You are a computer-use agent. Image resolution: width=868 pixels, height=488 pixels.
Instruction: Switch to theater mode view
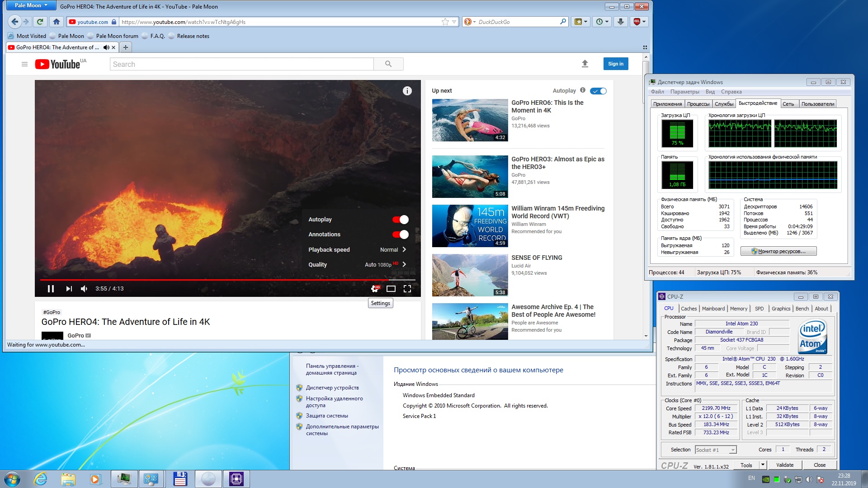[x=391, y=289]
